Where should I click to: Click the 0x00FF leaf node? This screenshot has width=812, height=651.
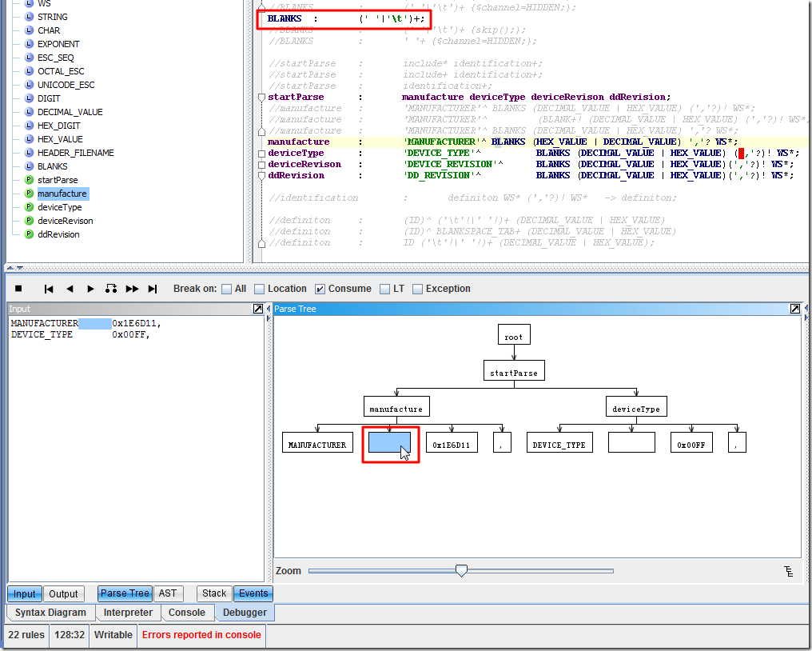click(691, 442)
